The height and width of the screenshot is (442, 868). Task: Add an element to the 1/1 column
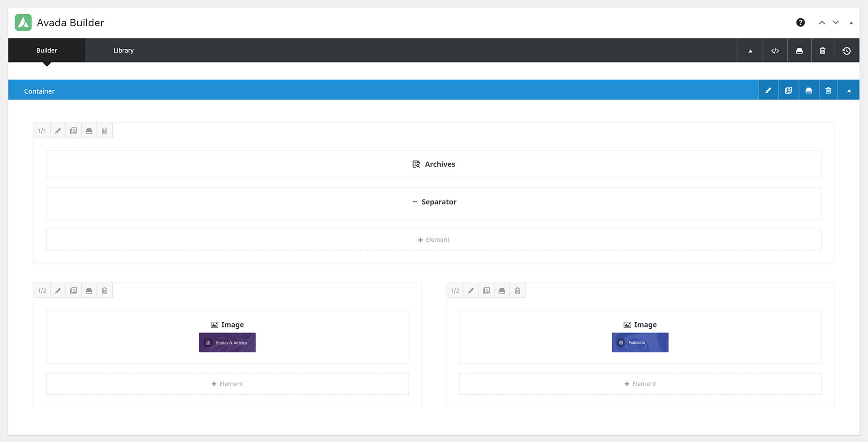click(x=434, y=240)
